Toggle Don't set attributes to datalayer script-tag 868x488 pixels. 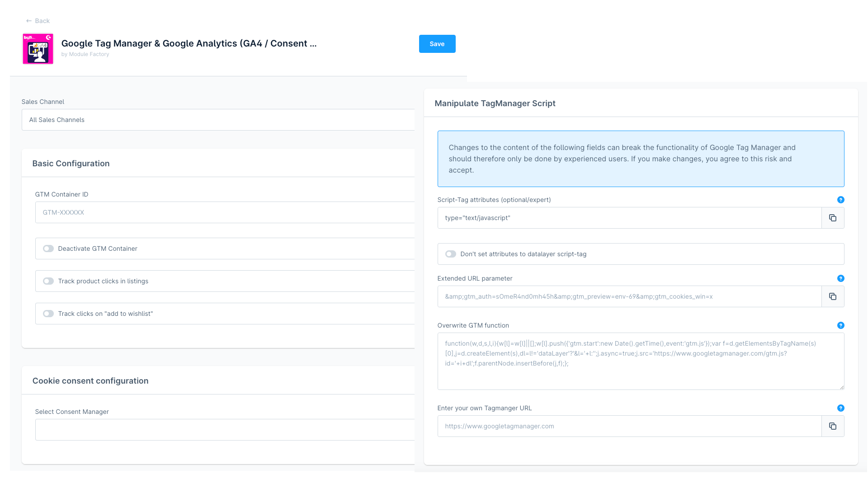tap(450, 254)
